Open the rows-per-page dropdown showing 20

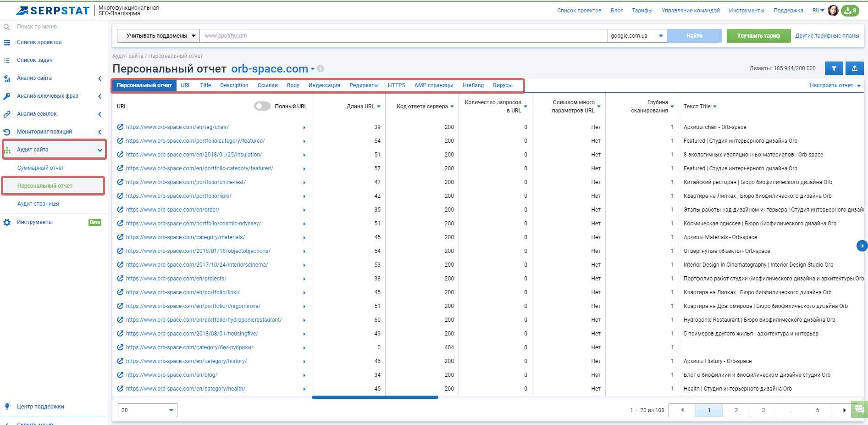point(147,410)
